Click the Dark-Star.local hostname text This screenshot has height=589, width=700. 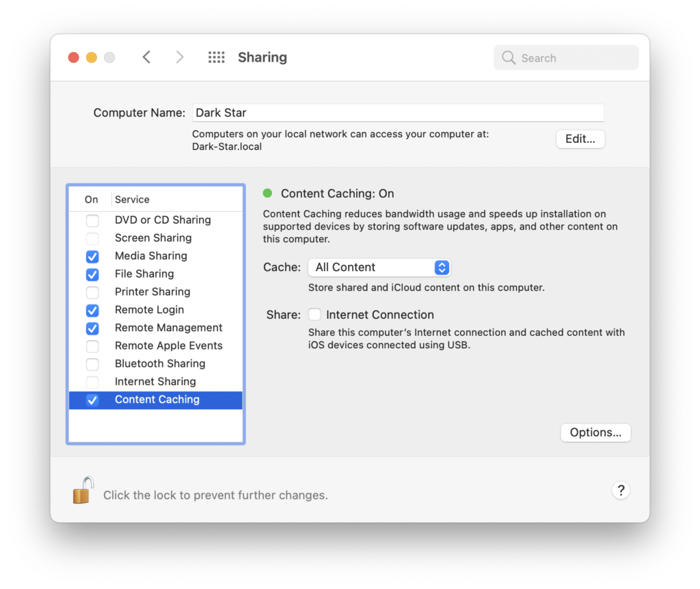tap(227, 146)
